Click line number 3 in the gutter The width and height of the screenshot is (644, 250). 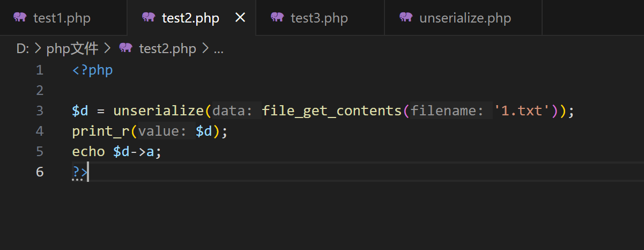39,111
